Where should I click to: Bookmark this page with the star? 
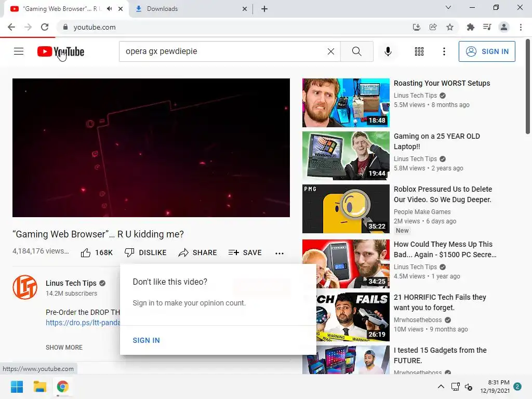coord(449,27)
